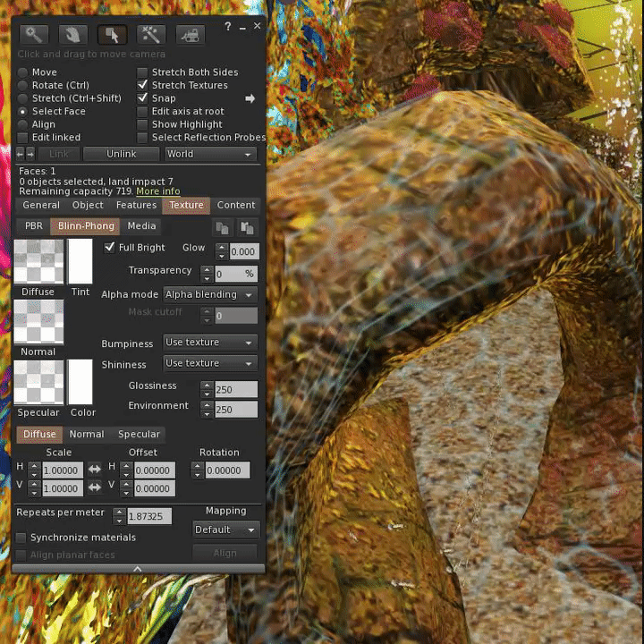
Task: Select the Select Face radio option
Action: 22,111
